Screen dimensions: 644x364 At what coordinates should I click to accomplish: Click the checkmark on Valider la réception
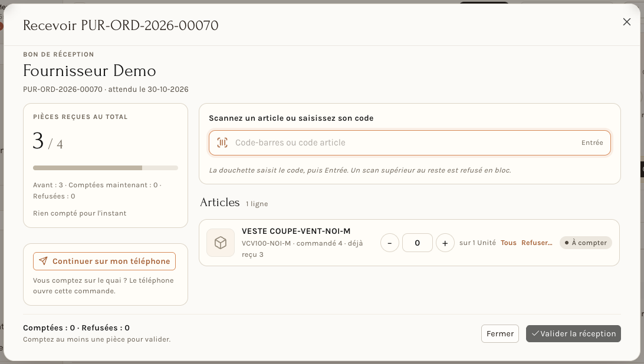point(535,333)
